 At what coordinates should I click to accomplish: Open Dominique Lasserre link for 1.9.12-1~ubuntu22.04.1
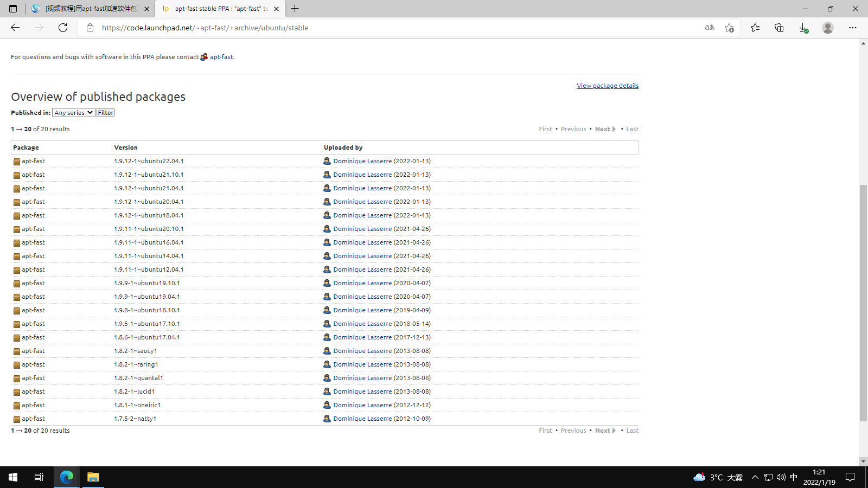(x=362, y=161)
